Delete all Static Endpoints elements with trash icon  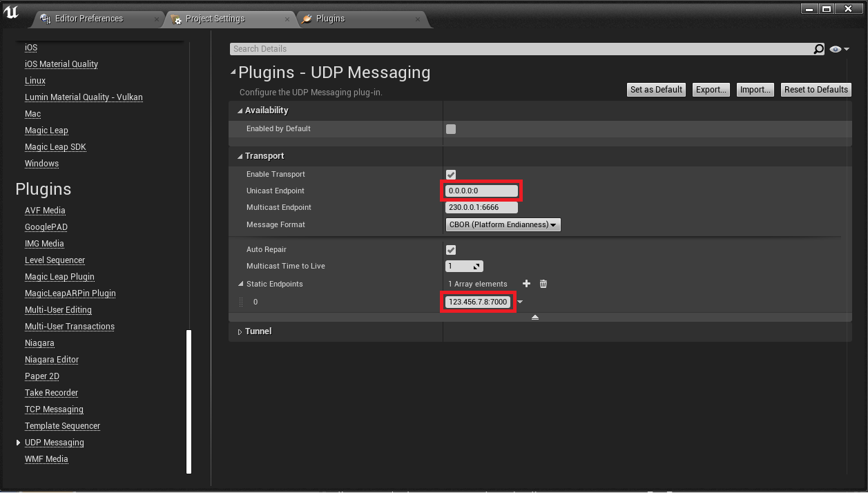(x=543, y=284)
